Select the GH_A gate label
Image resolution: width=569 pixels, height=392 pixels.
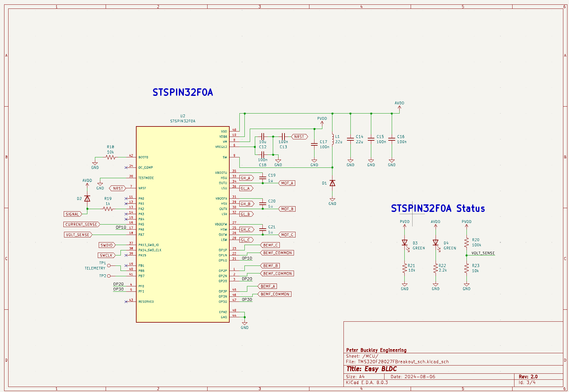click(246, 178)
